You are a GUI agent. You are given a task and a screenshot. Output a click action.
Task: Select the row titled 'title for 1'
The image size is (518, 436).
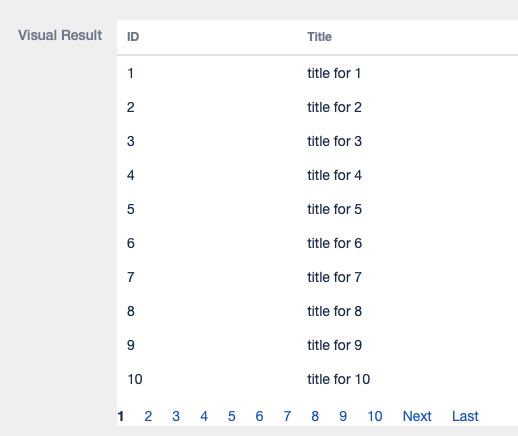click(x=317, y=73)
